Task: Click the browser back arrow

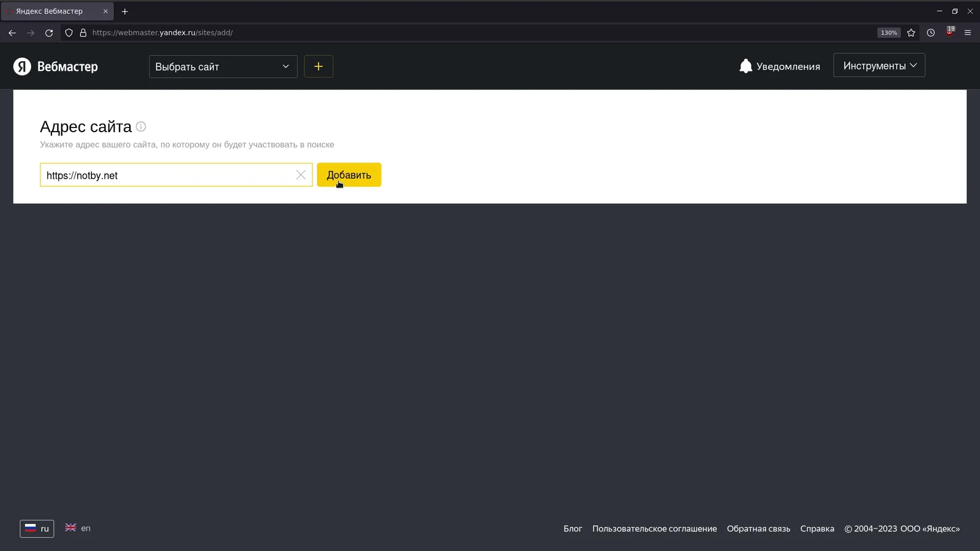Action: [12, 33]
